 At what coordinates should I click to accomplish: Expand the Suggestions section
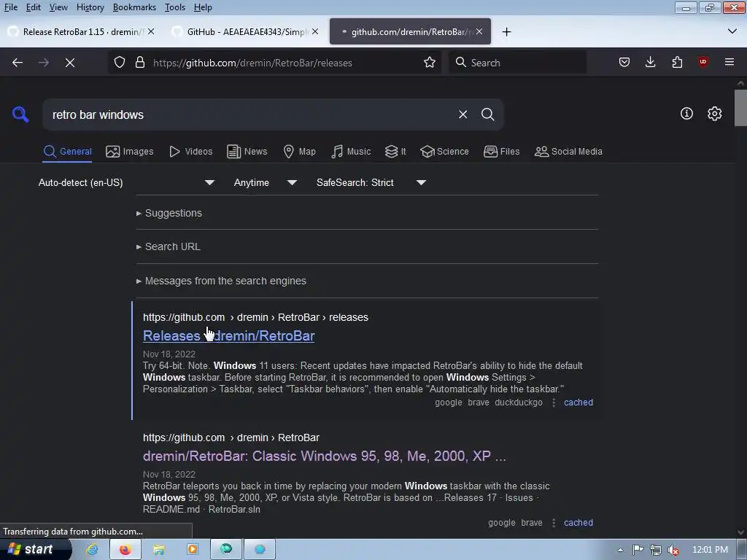169,213
